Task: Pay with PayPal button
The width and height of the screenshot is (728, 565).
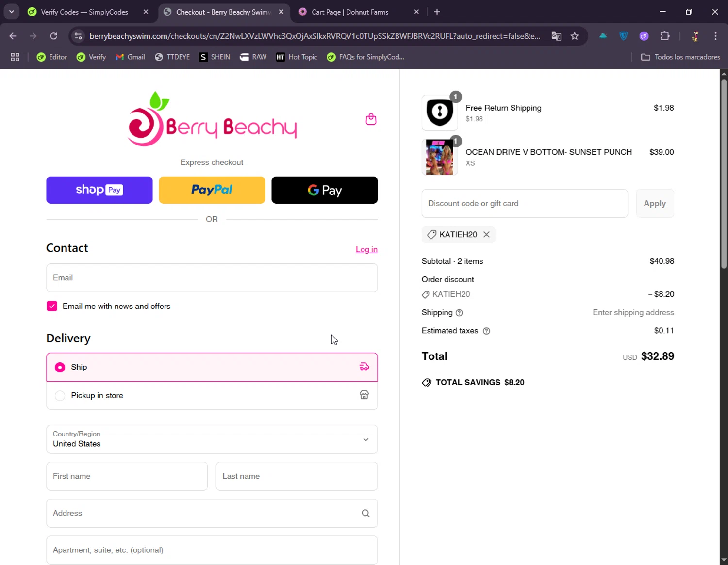Action: (x=212, y=190)
